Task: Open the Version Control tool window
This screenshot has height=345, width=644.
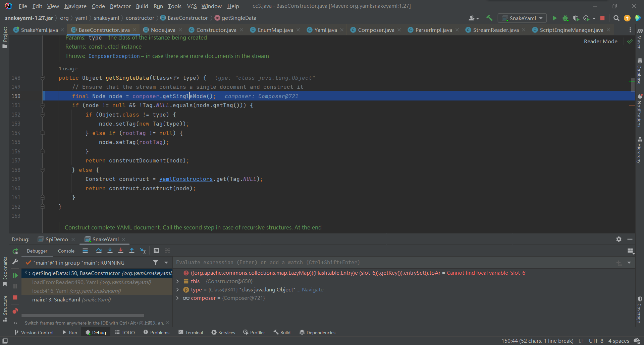Action: (x=34, y=332)
